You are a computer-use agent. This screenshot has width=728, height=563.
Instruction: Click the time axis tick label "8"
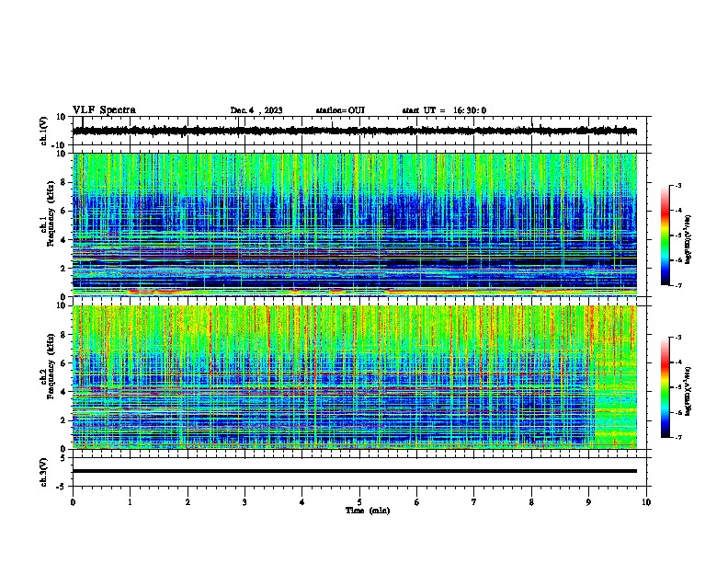click(531, 502)
